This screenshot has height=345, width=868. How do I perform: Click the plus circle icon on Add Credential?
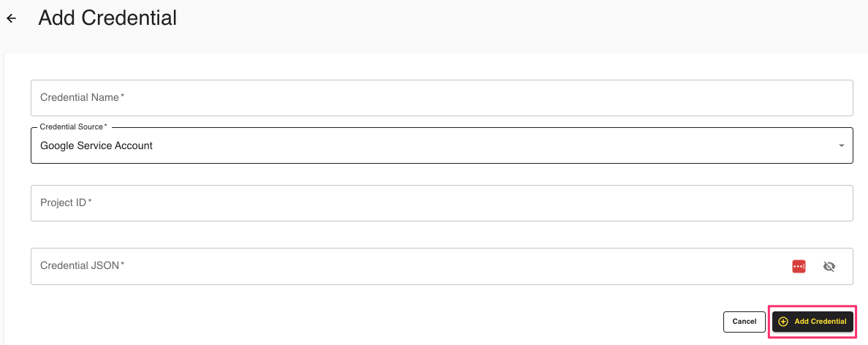tap(783, 322)
